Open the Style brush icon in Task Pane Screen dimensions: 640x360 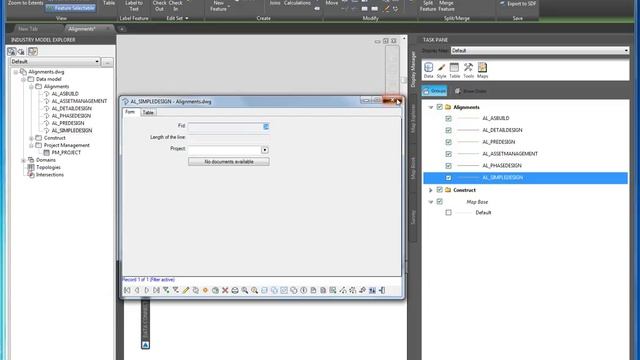coord(441,70)
